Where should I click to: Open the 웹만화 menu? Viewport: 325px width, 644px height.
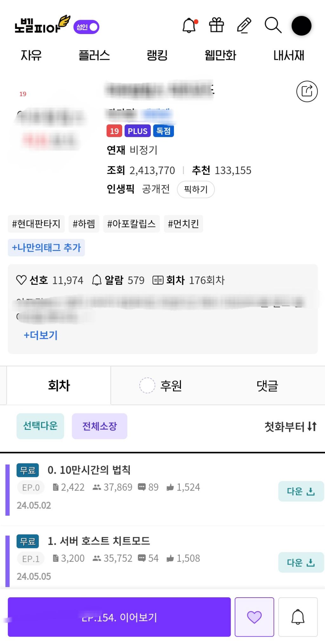tap(220, 55)
